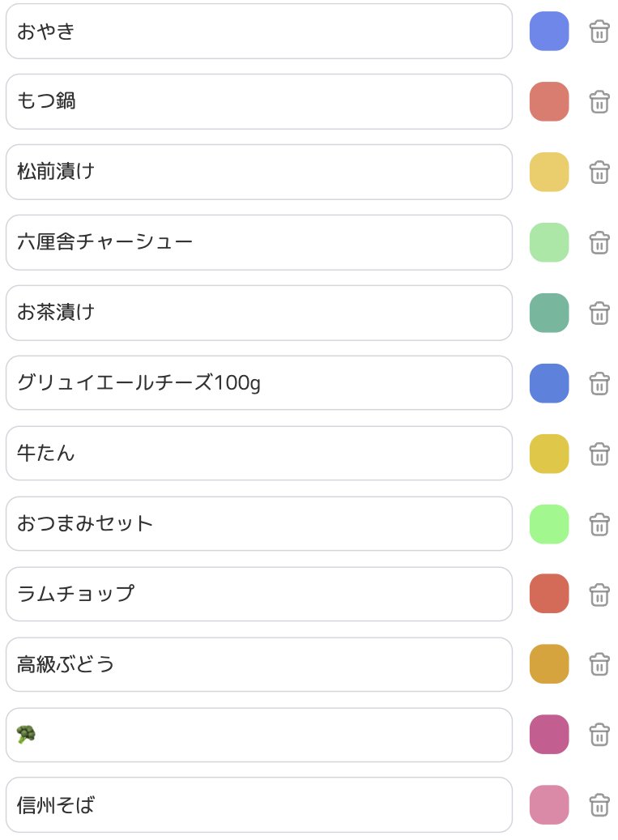Click trash icon for 六厘舎チャーシュー
618x840 pixels.
(599, 243)
